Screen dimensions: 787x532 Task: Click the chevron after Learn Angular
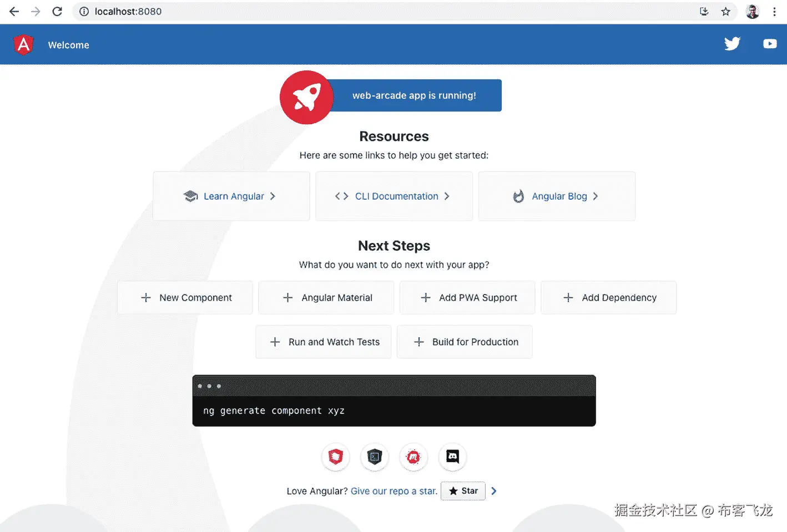[273, 196]
